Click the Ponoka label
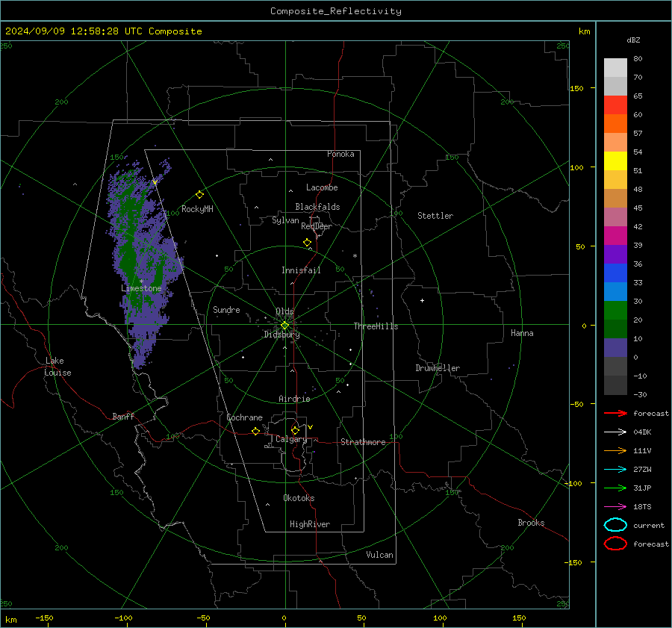Viewport: 672px width, 628px height. click(340, 154)
